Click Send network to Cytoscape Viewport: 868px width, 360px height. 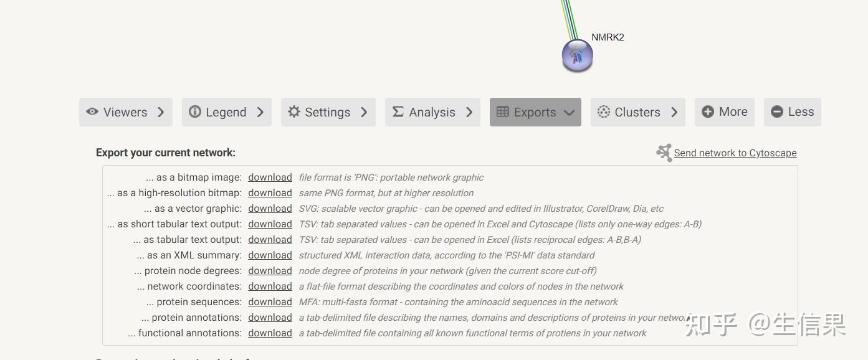pos(735,153)
